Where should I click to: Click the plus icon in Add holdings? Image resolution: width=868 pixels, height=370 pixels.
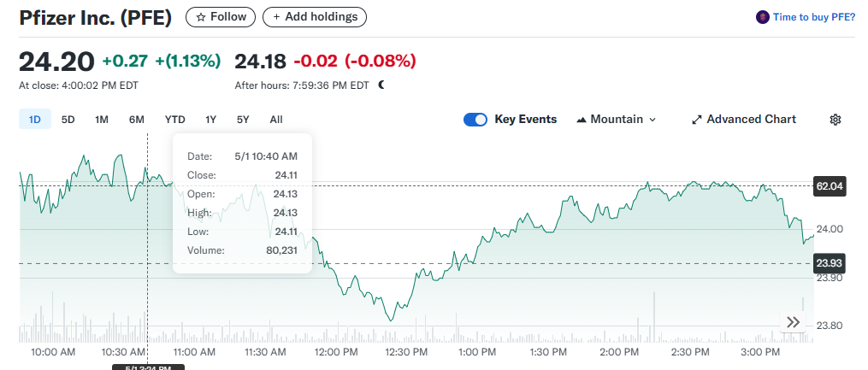(276, 17)
